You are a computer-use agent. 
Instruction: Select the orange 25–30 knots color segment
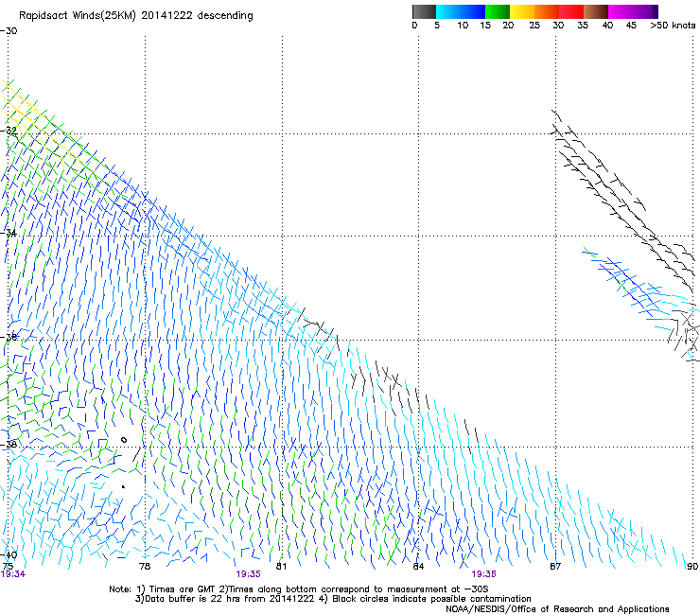tap(547, 11)
